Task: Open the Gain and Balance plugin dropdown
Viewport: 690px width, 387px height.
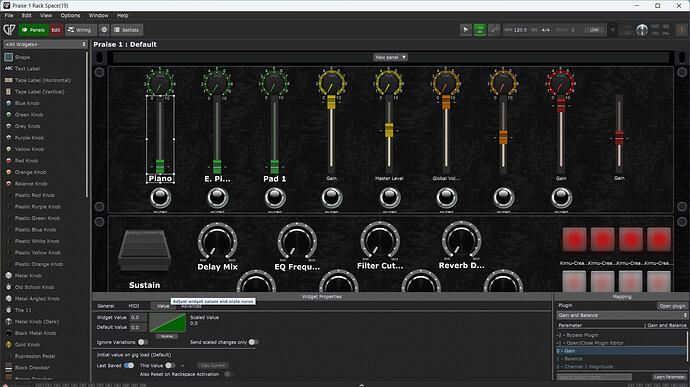Action: click(622, 315)
